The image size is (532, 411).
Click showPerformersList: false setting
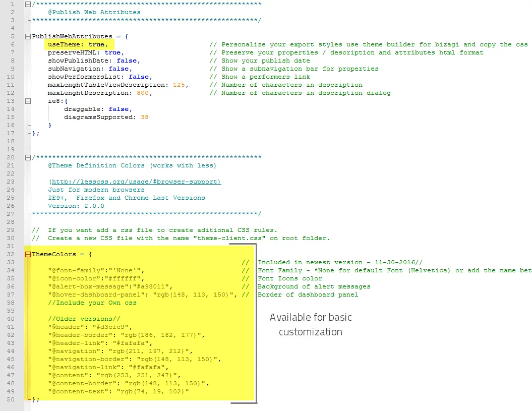(100, 77)
